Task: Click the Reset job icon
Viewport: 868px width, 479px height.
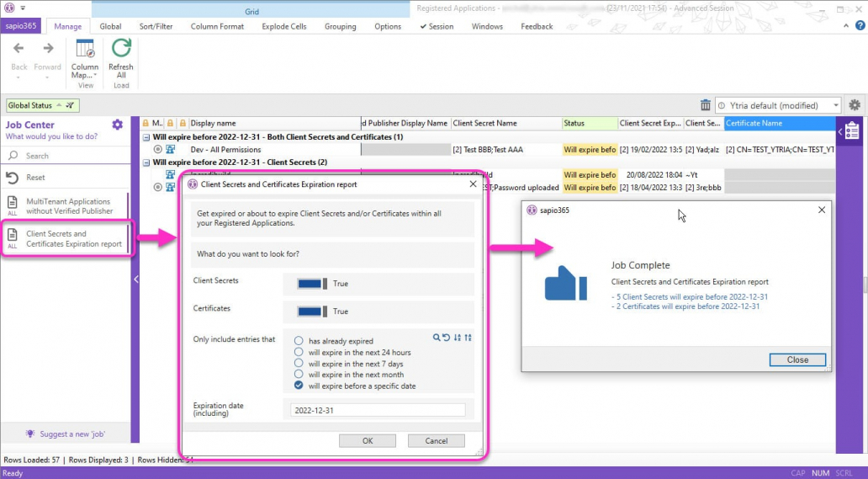Action: click(x=12, y=178)
